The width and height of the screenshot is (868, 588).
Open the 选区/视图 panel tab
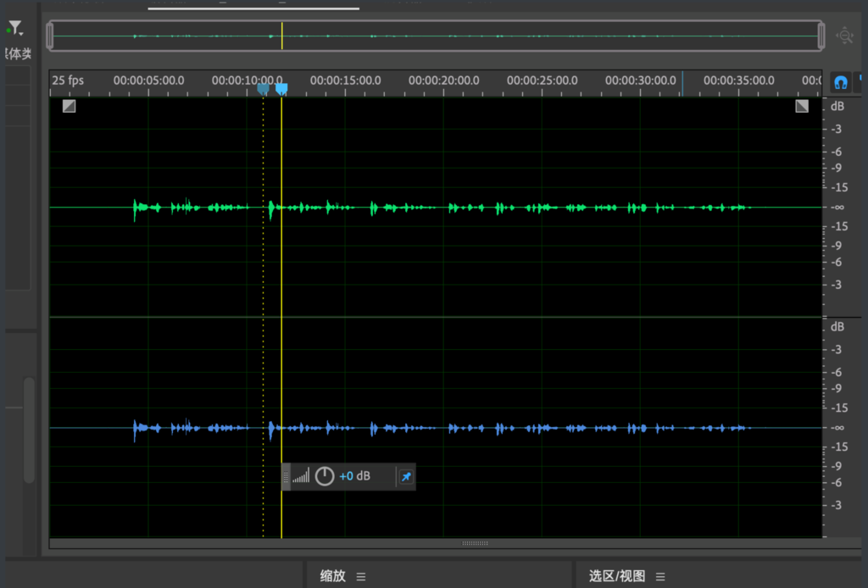(x=617, y=576)
